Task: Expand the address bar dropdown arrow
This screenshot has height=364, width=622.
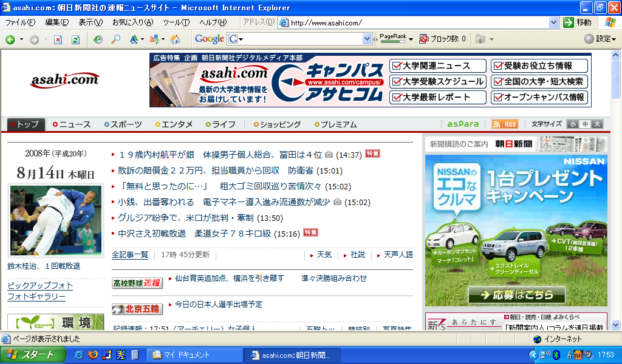Action: tap(554, 22)
